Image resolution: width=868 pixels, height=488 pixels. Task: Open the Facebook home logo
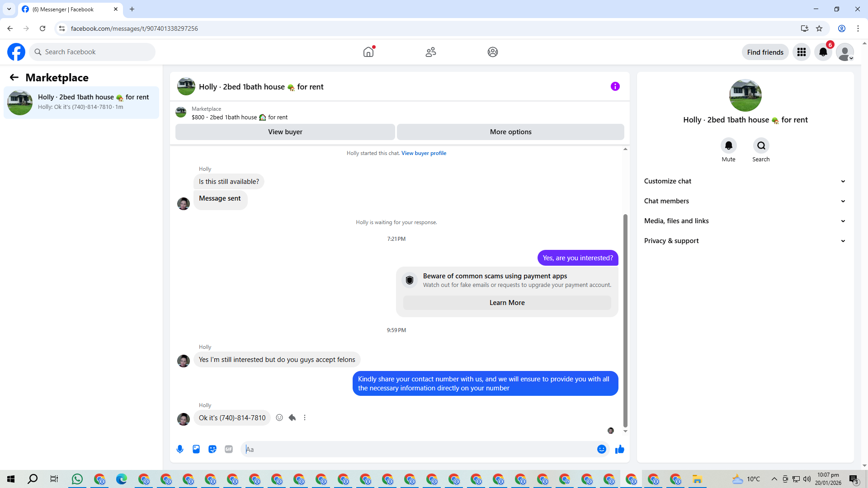16,52
